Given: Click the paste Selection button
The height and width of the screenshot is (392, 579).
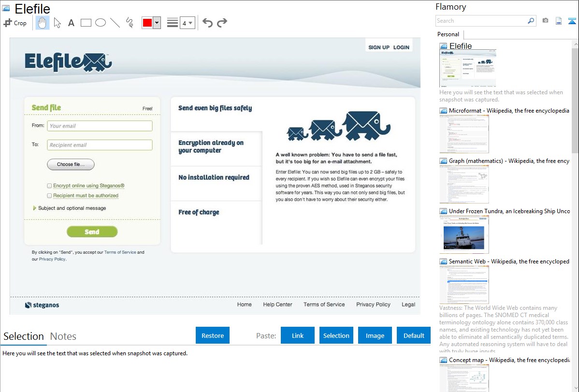Looking at the screenshot, I should 336,335.
